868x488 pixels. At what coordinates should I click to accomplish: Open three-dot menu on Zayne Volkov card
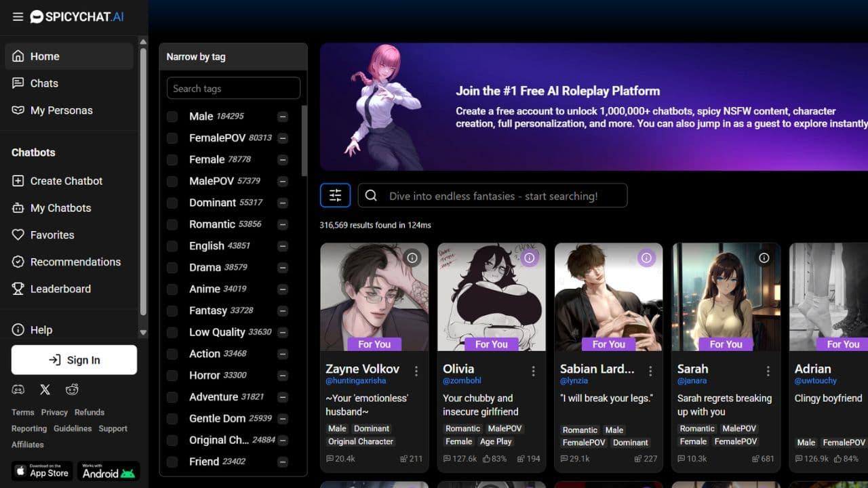(x=416, y=371)
